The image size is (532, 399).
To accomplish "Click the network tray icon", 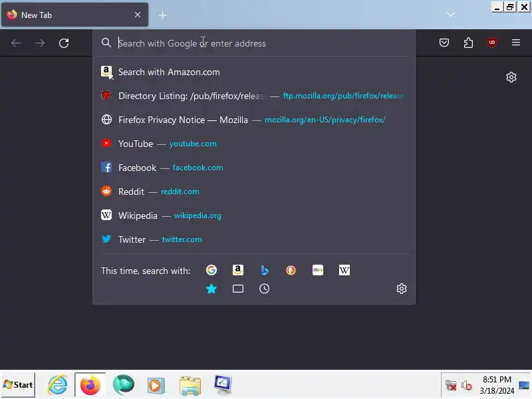I will pyautogui.click(x=451, y=386).
